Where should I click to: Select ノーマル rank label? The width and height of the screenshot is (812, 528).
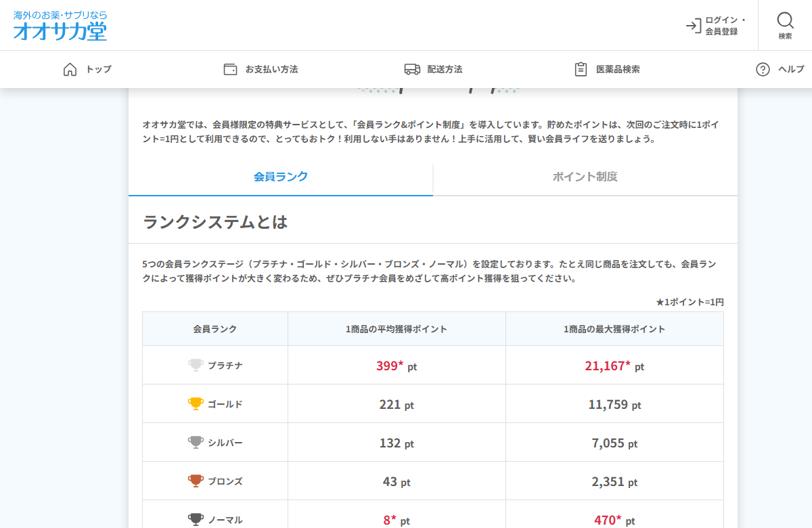(225, 520)
